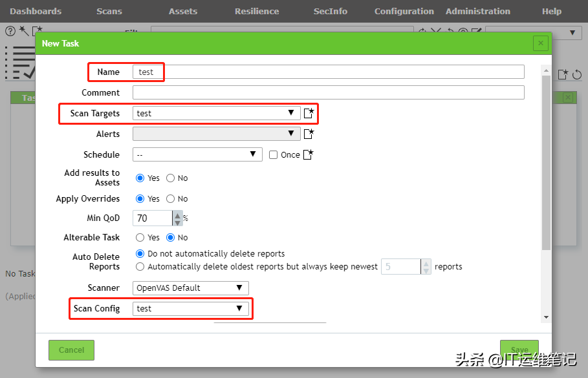Enable the Once schedule checkbox
Image resolution: width=588 pixels, height=378 pixels.
tap(273, 155)
